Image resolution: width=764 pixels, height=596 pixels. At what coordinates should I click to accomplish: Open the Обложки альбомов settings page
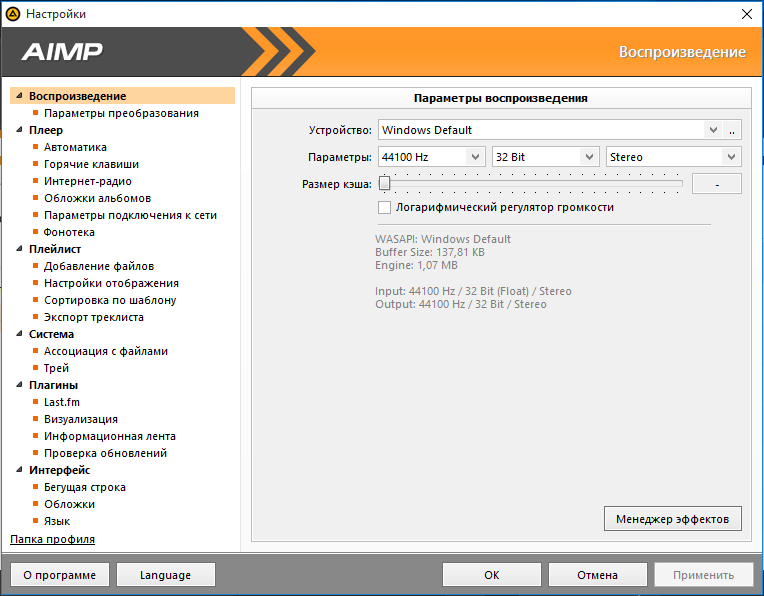click(97, 198)
